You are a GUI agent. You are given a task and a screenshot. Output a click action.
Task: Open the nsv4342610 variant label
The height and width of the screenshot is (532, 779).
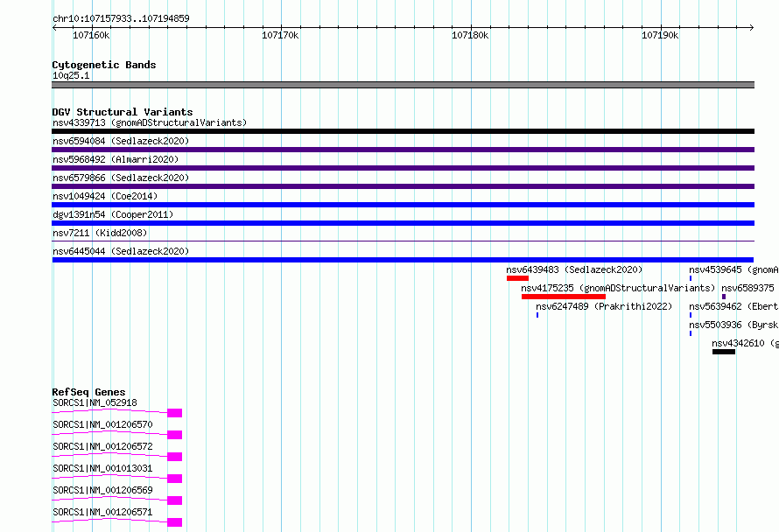(x=745, y=343)
